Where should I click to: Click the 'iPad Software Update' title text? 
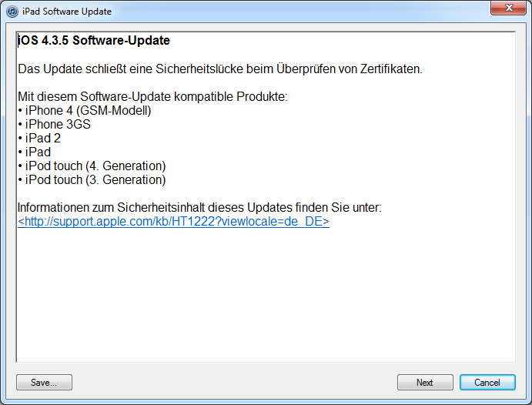67,12
